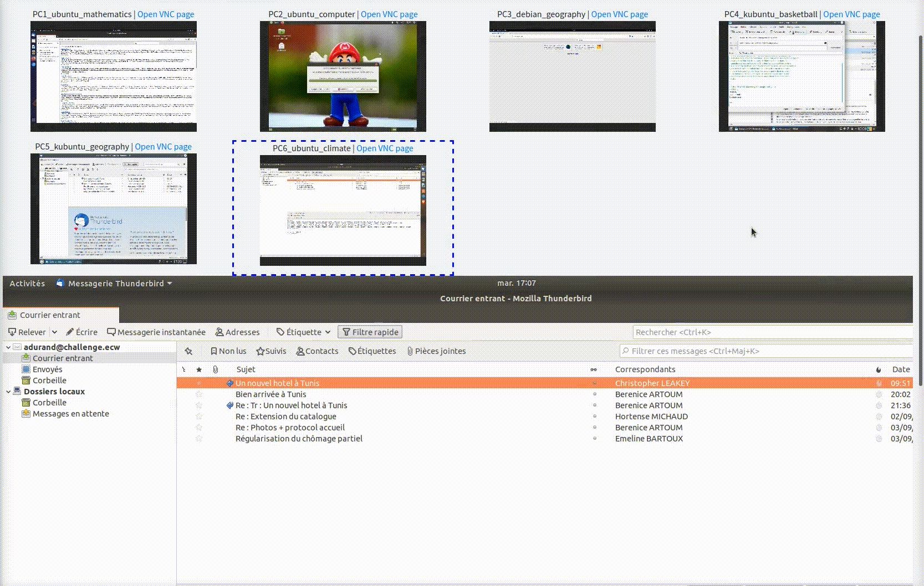Select the PC2_ubuntu_computer Mario thumbnail
The width and height of the screenshot is (924, 586).
(x=343, y=76)
